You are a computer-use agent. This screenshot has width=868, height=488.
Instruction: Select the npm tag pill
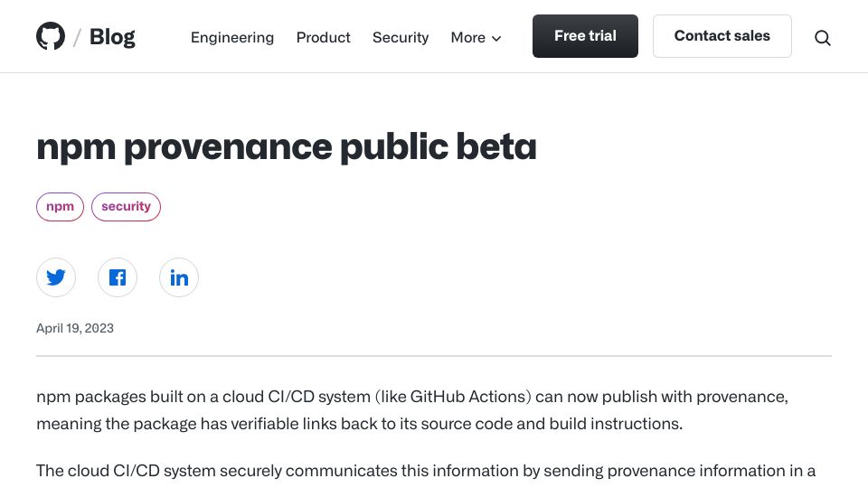pos(61,207)
